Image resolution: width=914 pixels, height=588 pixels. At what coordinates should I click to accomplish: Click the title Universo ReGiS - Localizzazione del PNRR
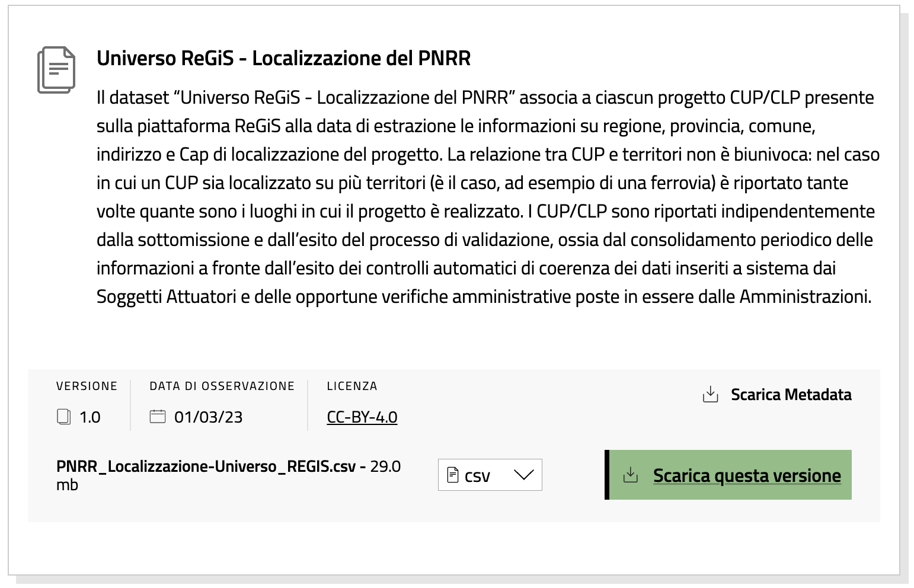click(284, 58)
